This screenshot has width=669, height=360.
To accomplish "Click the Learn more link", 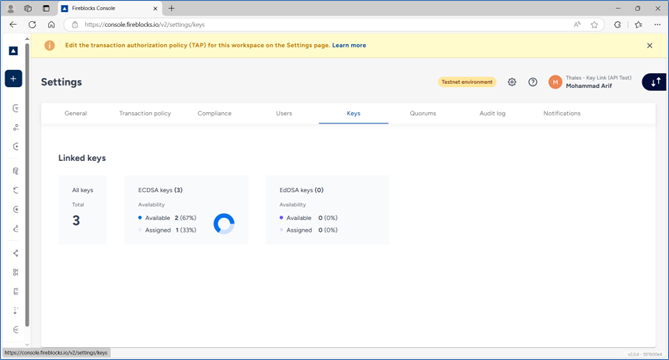I will (x=349, y=45).
